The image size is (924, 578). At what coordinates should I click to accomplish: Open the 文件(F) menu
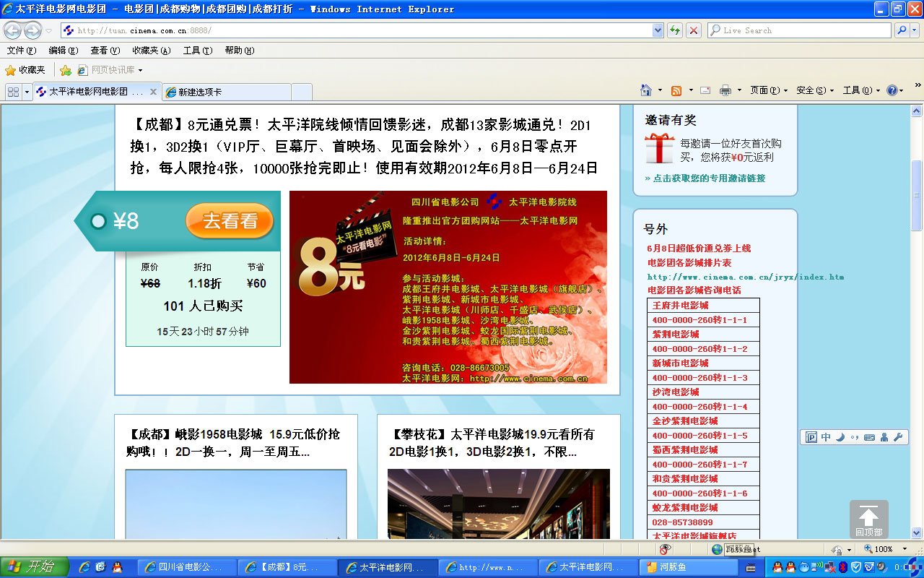click(21, 51)
